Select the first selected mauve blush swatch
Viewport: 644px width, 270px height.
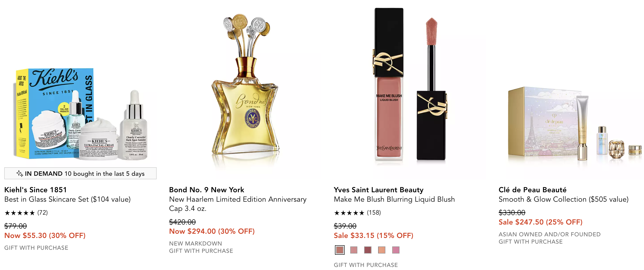click(339, 250)
